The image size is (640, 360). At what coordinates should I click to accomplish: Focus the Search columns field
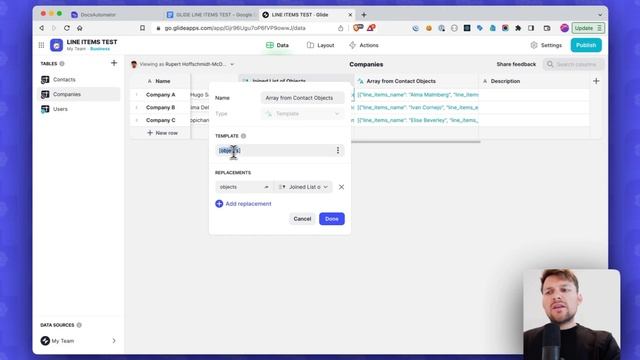[x=573, y=64]
